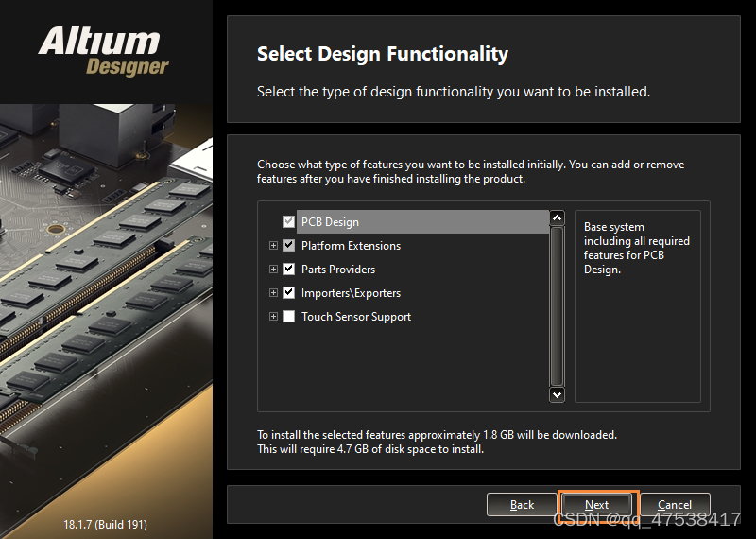The width and height of the screenshot is (756, 539).
Task: Toggle the PCB Design checkbox
Action: coord(289,222)
